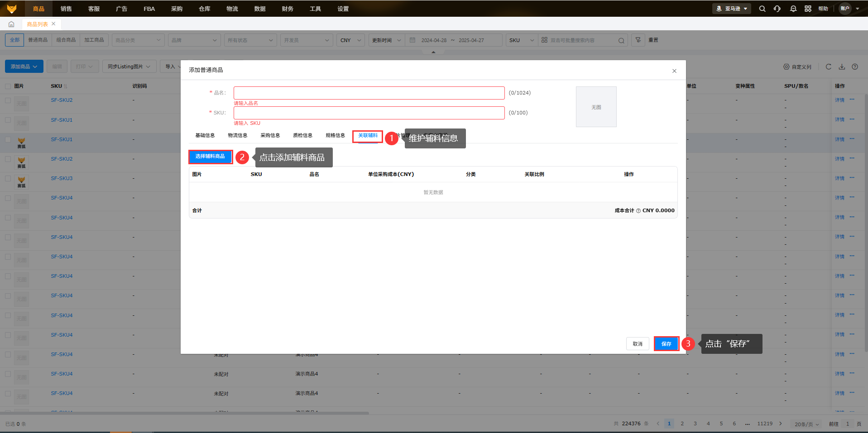
Task: Open the question mark help icon
Action: 855,67
